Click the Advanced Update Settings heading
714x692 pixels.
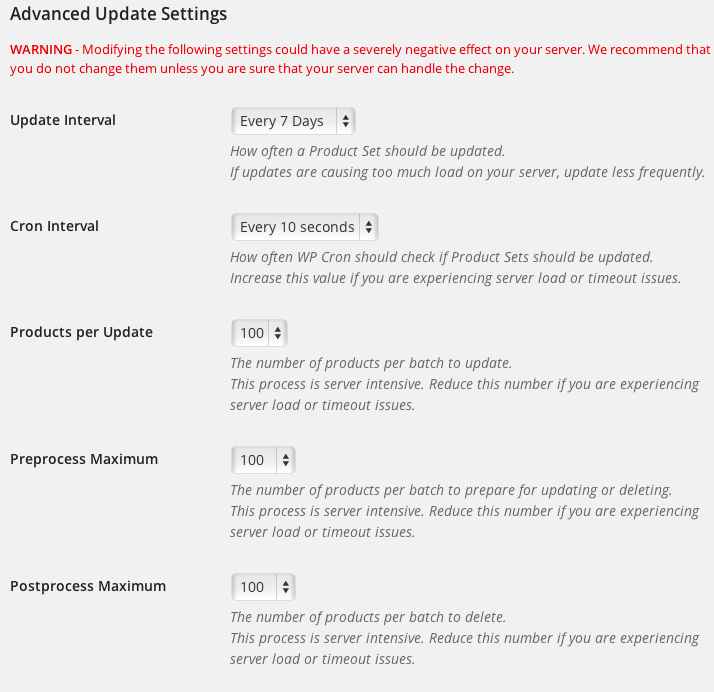tap(118, 15)
